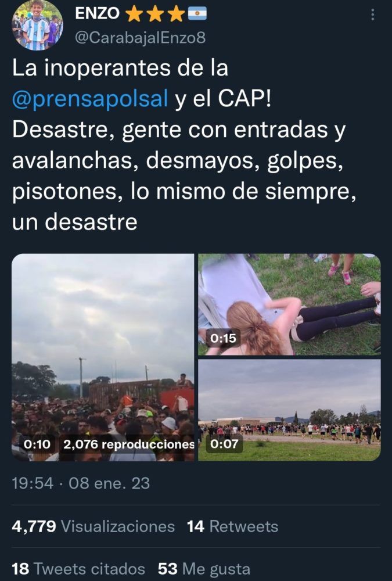Tap the 0:10 duration badge
392x581 pixels.
tap(37, 444)
